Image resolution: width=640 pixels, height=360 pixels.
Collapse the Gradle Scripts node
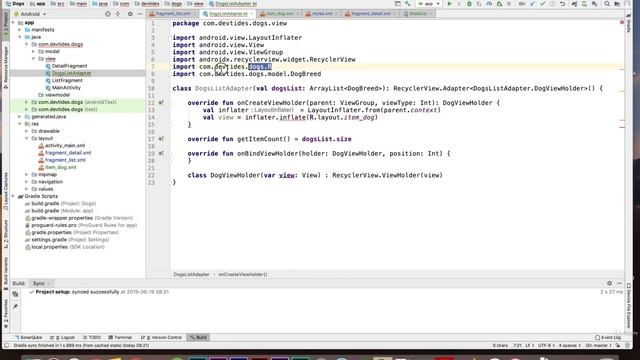click(x=13, y=196)
